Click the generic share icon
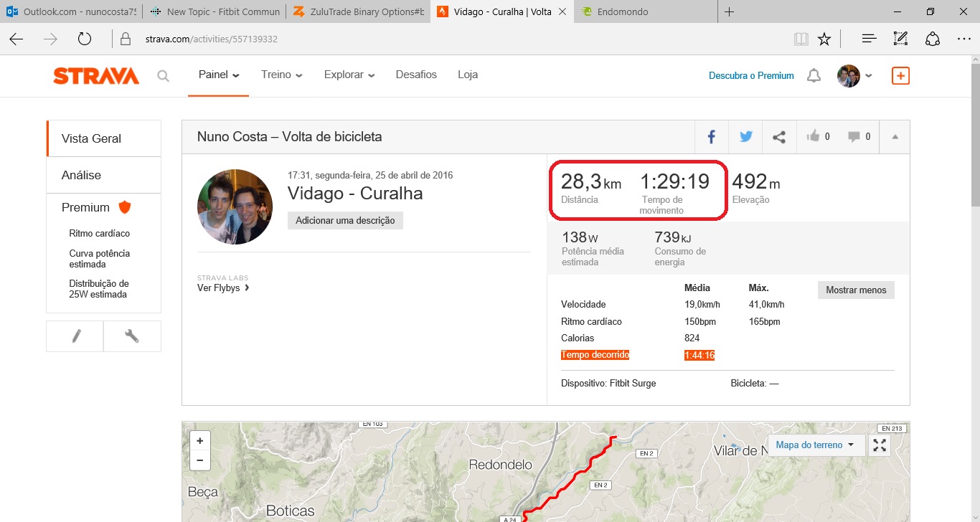980x522 pixels. 779,137
